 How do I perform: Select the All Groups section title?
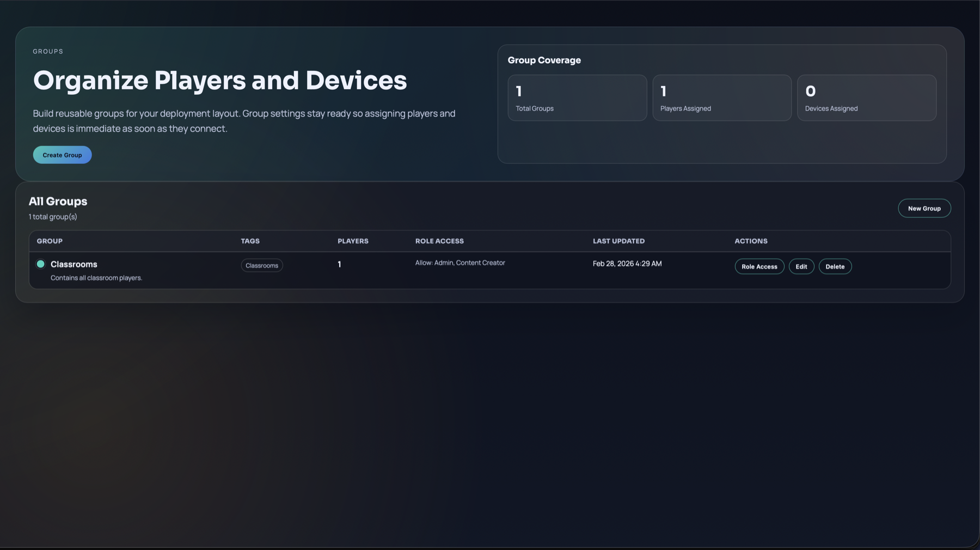point(58,201)
